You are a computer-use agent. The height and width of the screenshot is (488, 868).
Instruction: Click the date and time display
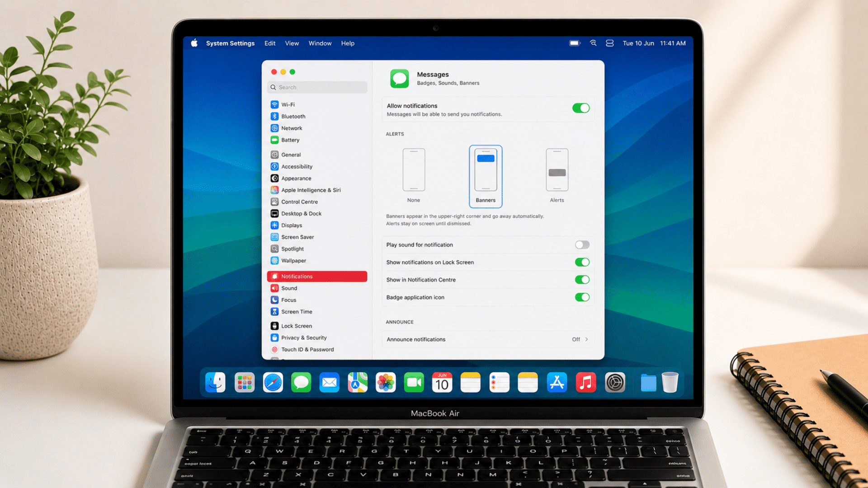654,43
